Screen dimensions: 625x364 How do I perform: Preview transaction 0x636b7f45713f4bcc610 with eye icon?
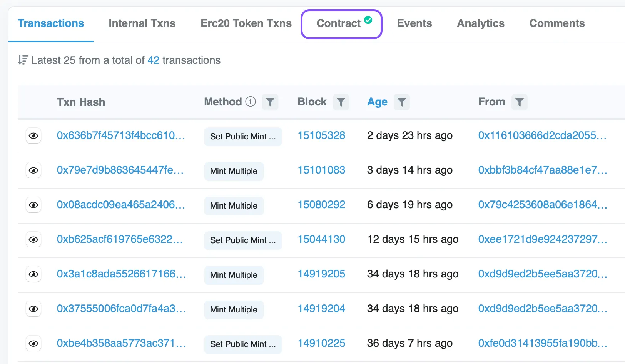[x=33, y=136]
